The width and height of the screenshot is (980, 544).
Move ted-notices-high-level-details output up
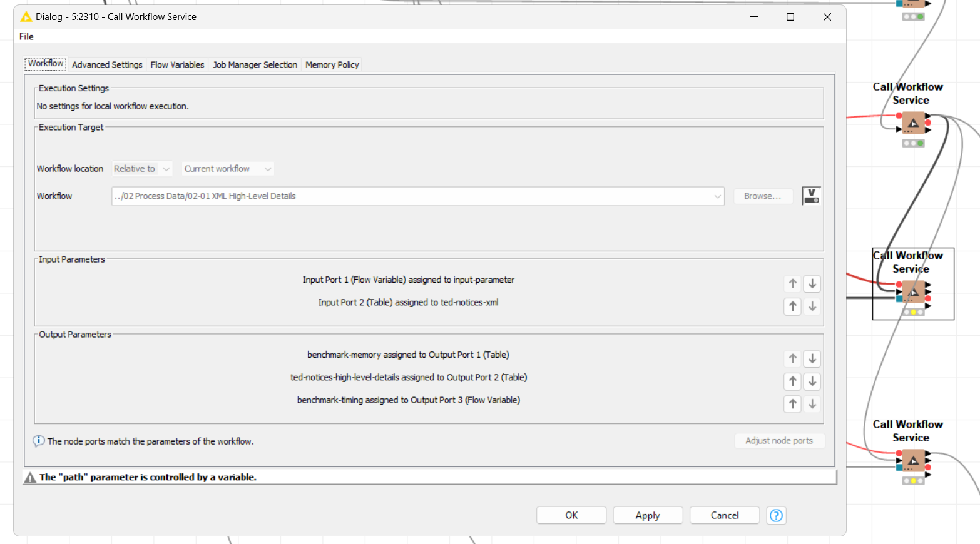(792, 381)
